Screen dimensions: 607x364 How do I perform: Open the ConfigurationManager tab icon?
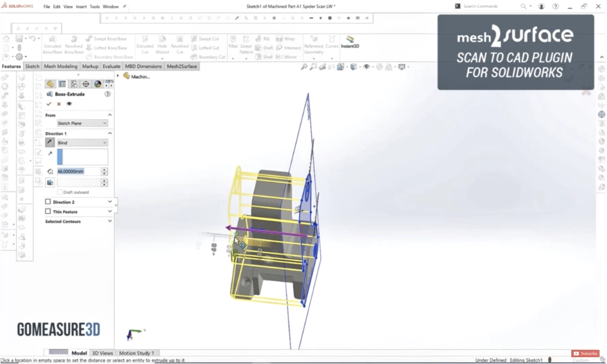pyautogui.click(x=74, y=84)
